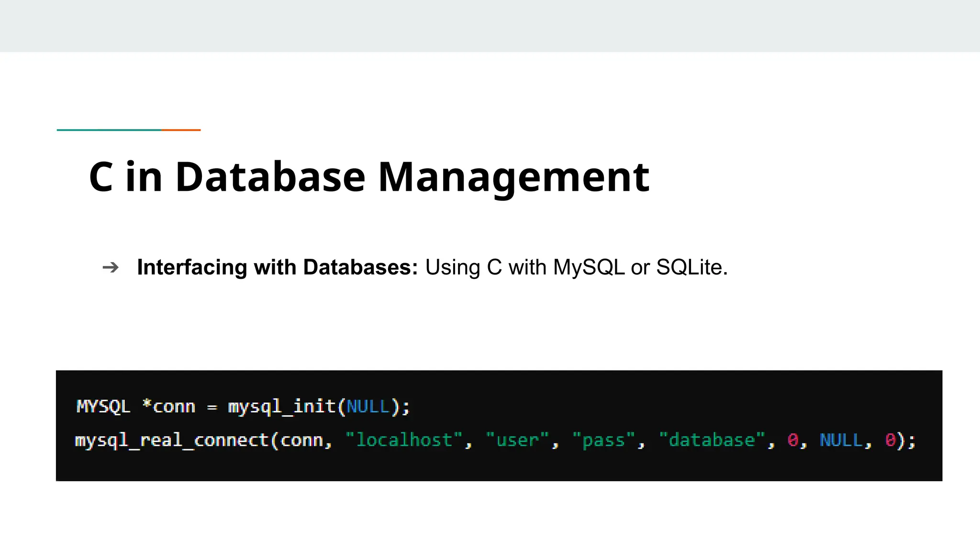
Task: Select the bold 'Interfacing with Databases:' text
Action: pyautogui.click(x=277, y=267)
